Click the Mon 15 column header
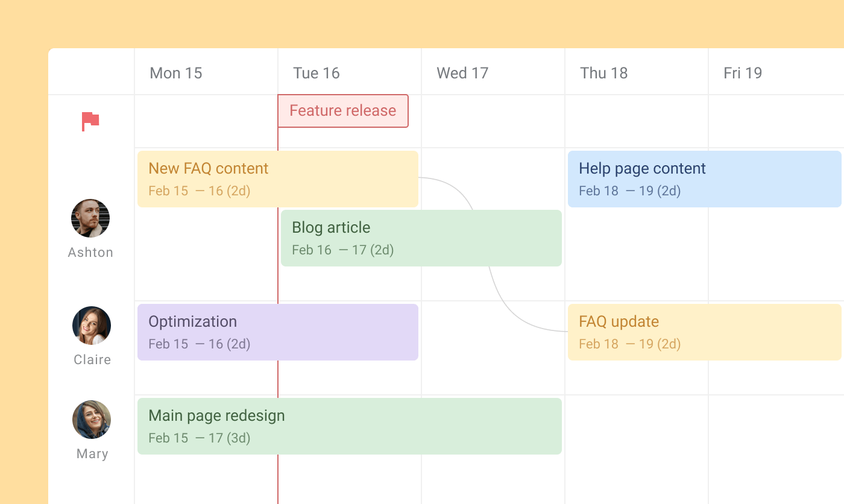 coord(175,72)
